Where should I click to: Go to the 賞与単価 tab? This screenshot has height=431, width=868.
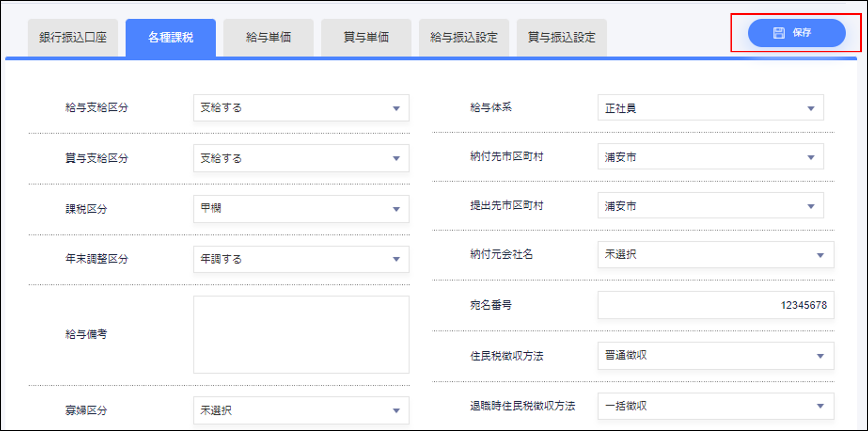click(366, 37)
